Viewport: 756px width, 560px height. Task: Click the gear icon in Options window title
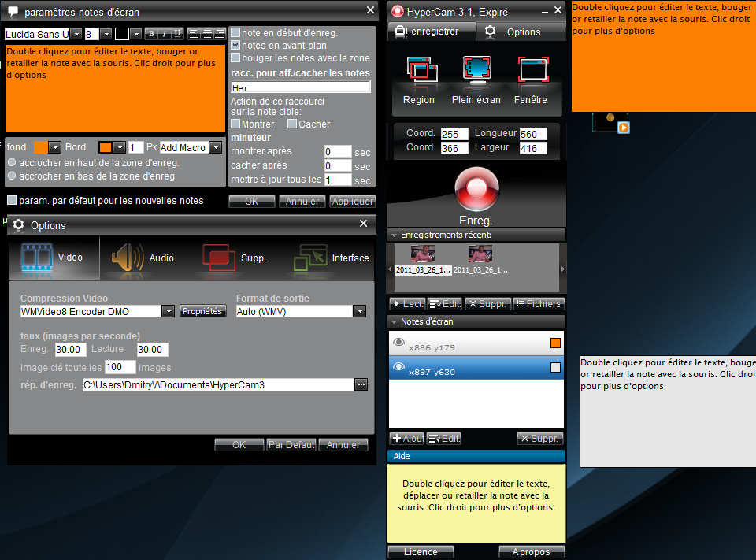(x=19, y=225)
